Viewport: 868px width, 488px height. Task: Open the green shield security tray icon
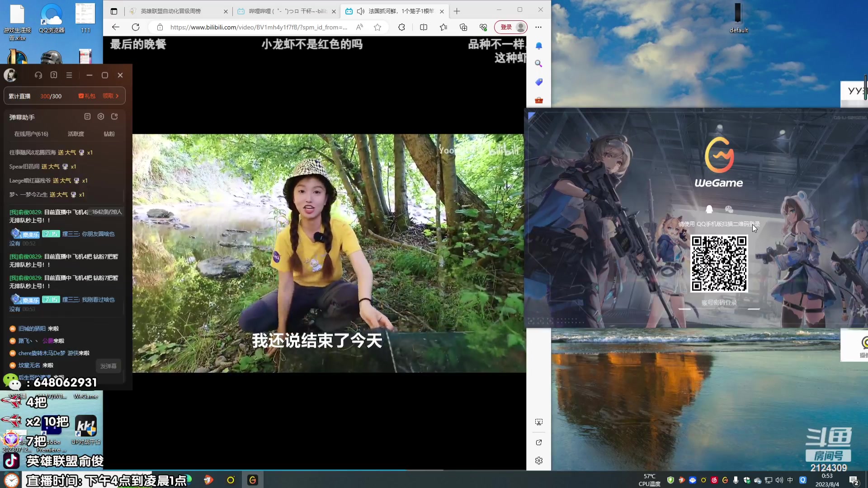[671, 480]
